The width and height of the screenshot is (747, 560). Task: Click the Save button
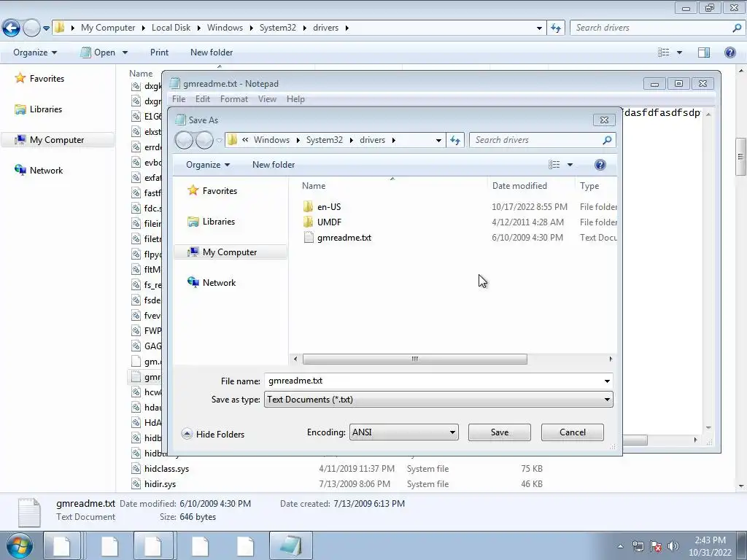499,432
